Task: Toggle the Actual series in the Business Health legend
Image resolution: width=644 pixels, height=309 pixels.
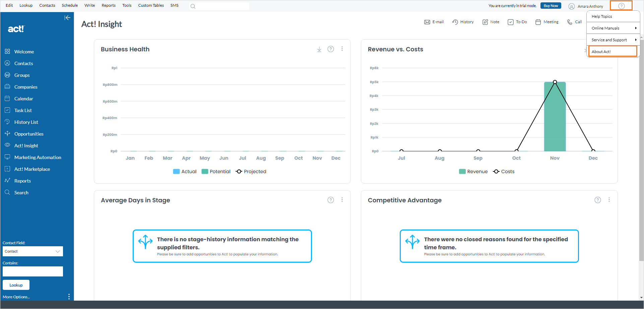Action: point(185,171)
